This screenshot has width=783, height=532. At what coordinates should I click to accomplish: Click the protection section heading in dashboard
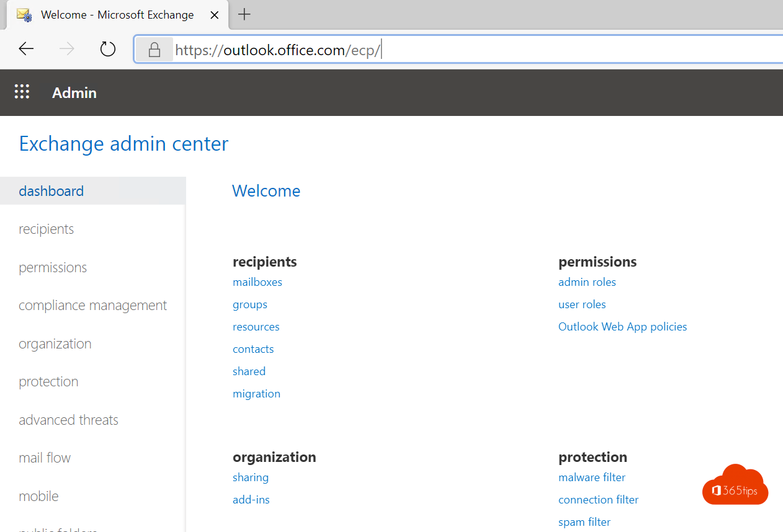click(x=593, y=457)
